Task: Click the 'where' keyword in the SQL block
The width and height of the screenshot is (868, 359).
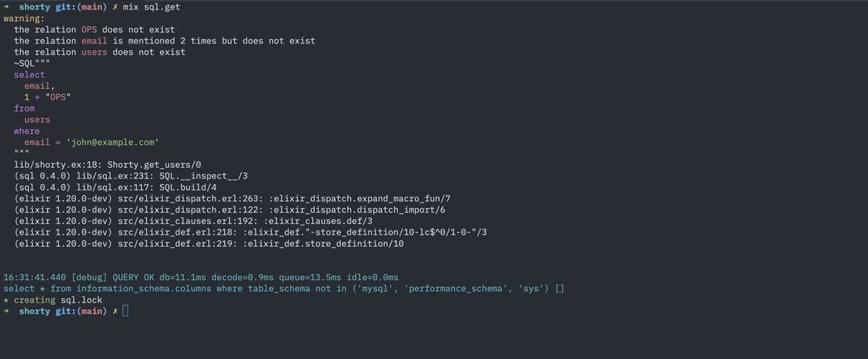Action: (x=27, y=131)
